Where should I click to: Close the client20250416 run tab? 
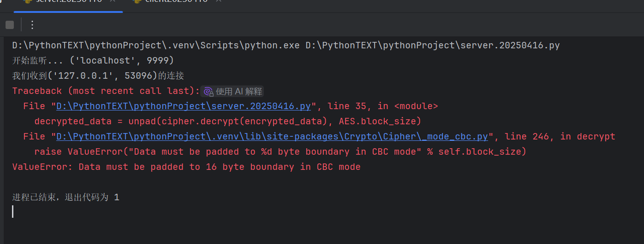(x=219, y=1)
